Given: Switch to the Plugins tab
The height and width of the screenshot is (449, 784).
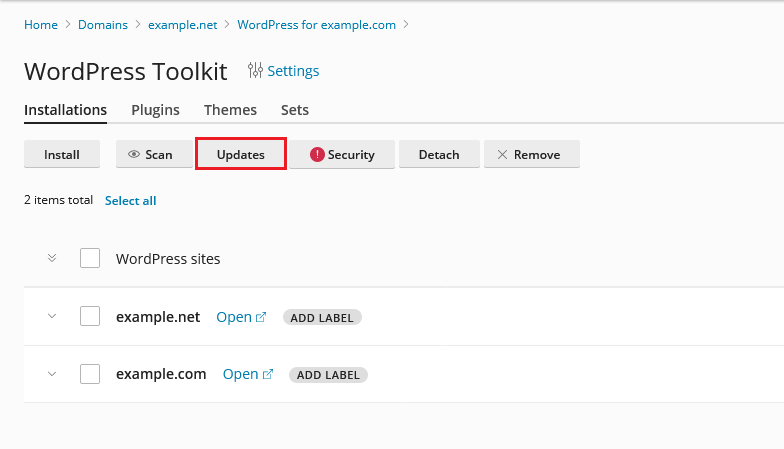Looking at the screenshot, I should coord(156,110).
